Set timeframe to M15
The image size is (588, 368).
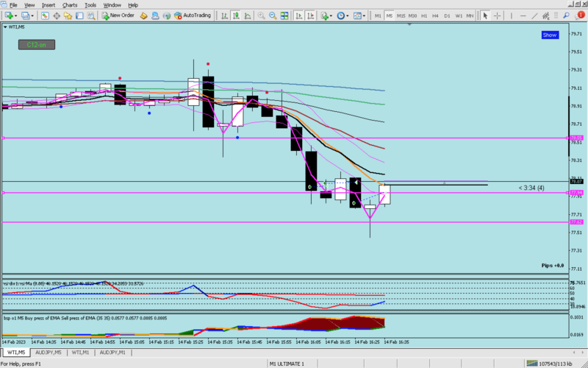[x=401, y=15]
